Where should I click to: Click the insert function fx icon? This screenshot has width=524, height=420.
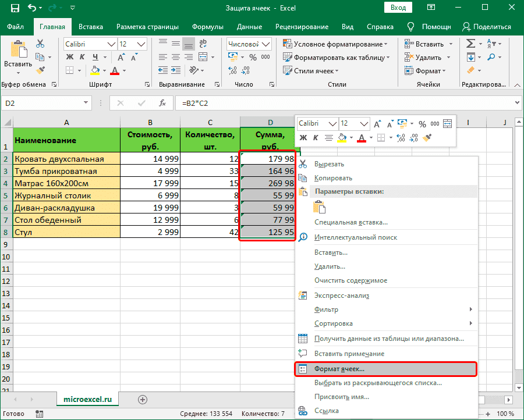[164, 103]
